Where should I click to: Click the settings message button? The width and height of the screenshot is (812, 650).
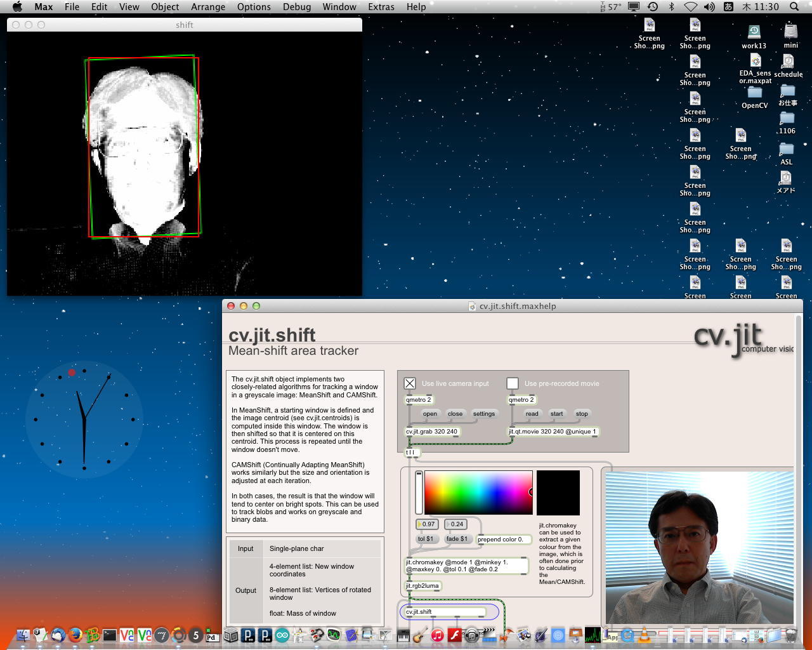click(x=483, y=414)
